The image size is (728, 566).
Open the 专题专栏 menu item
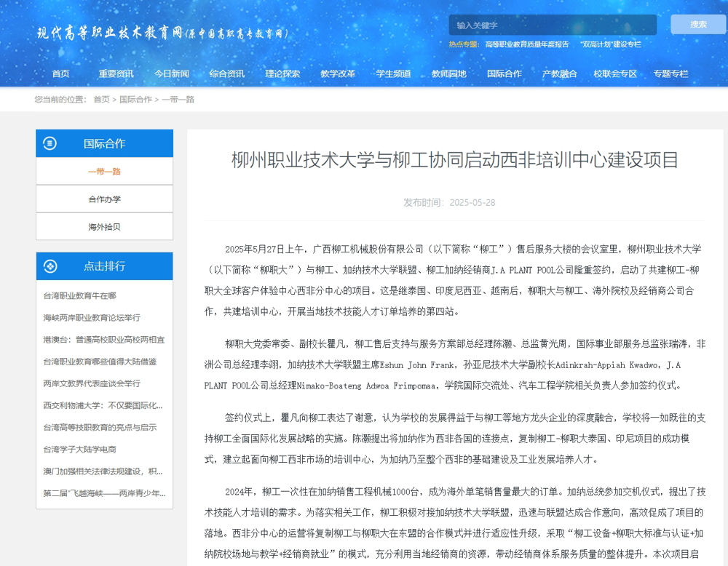670,73
